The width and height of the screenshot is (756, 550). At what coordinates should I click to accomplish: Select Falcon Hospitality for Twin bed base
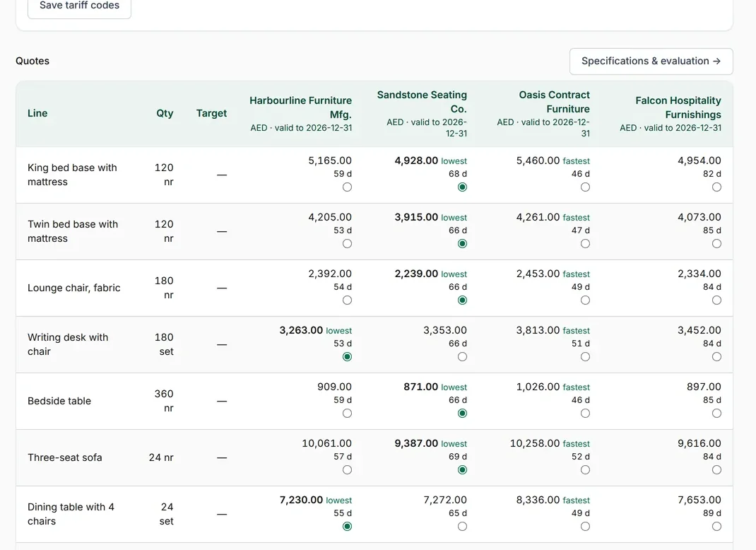[717, 244]
